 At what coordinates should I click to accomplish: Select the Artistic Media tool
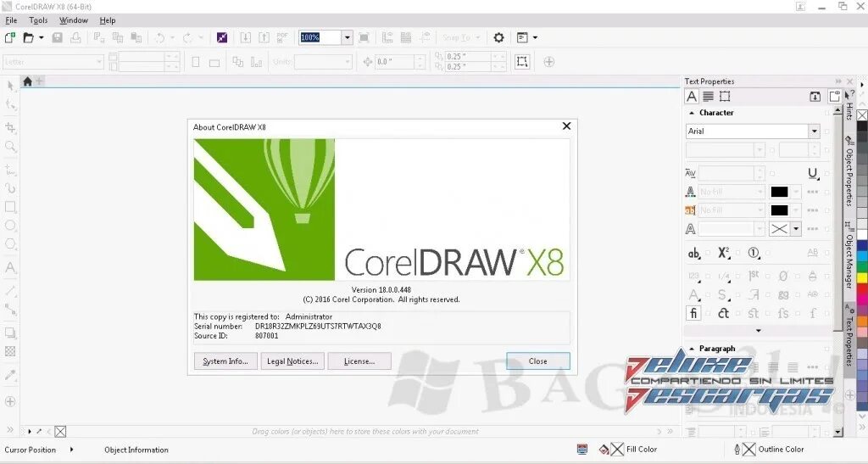click(x=10, y=188)
